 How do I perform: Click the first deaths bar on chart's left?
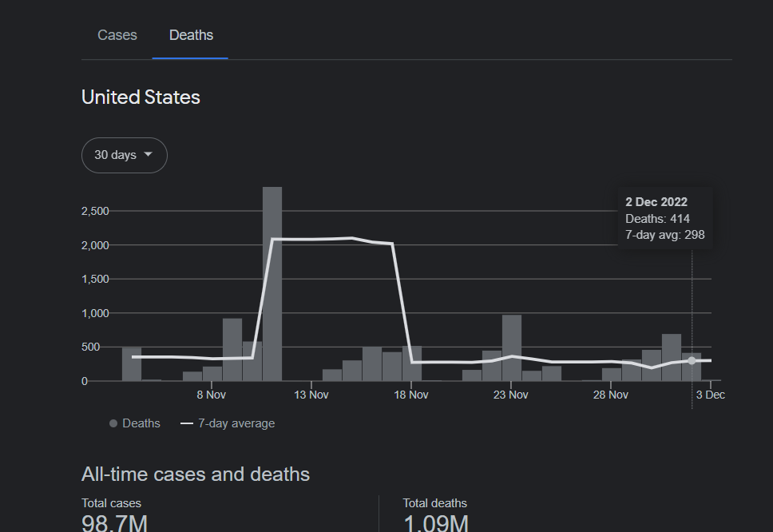(x=132, y=364)
